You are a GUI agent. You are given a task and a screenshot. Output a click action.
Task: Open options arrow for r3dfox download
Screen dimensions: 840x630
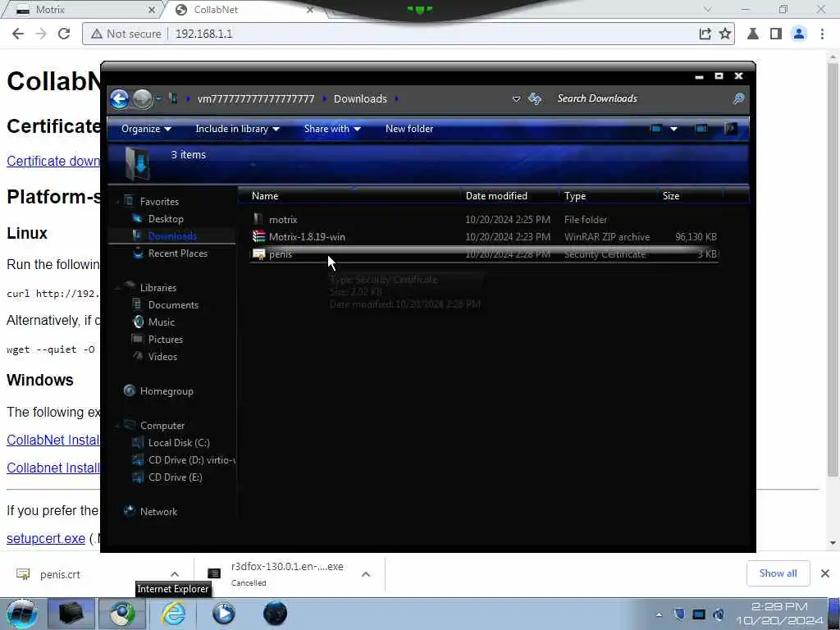point(366,574)
